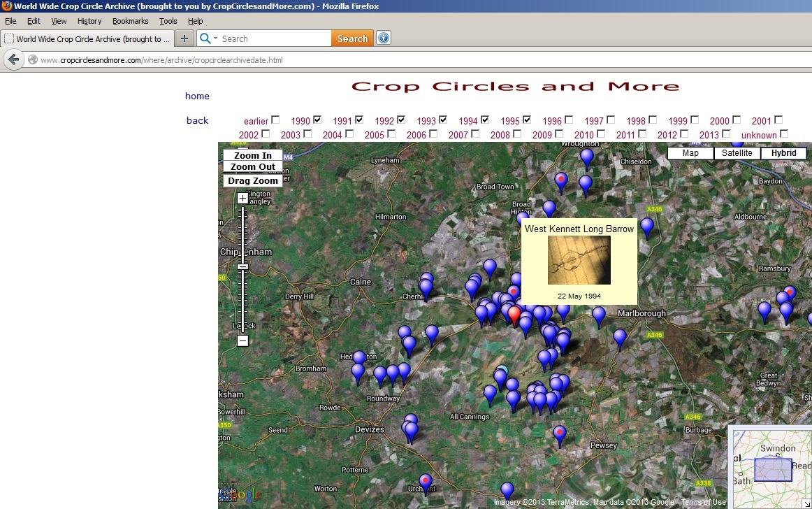Viewport: 812px width, 509px height.
Task: Enable the 1996 year checkbox
Action: pyautogui.click(x=569, y=120)
